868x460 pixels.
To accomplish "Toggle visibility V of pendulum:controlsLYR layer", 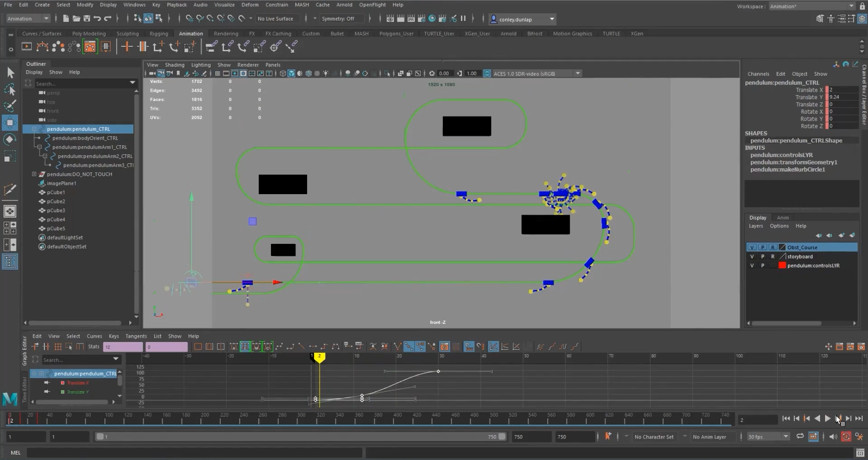I will 752,266.
